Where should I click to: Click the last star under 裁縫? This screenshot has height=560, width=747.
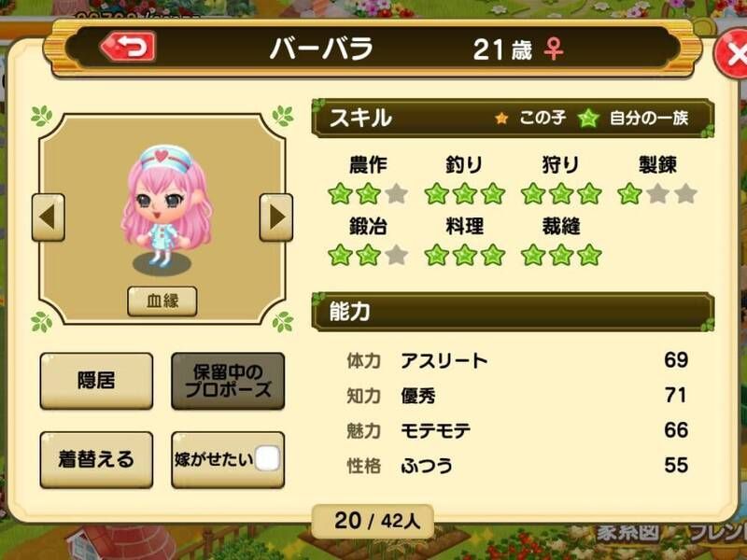pyautogui.click(x=589, y=255)
